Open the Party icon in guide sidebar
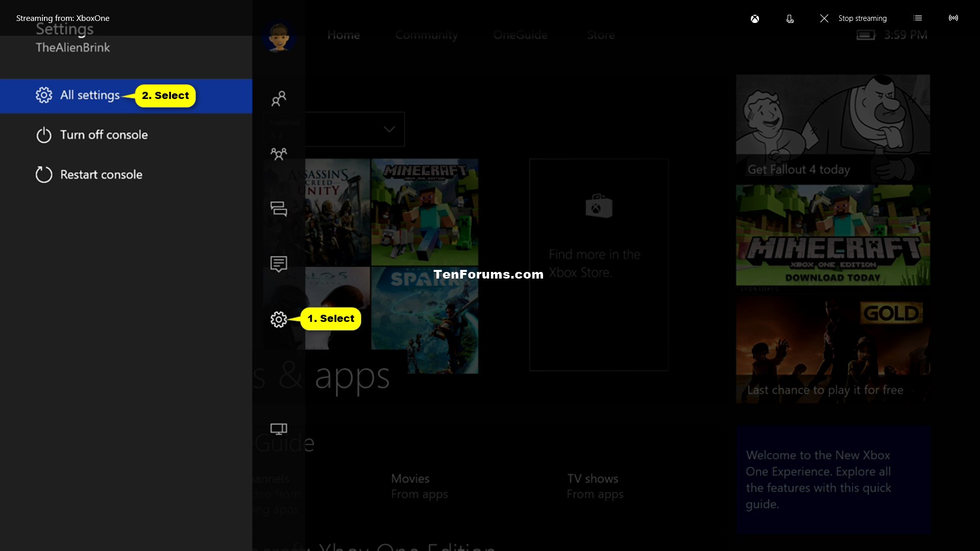This screenshot has height=551, width=980. click(279, 154)
